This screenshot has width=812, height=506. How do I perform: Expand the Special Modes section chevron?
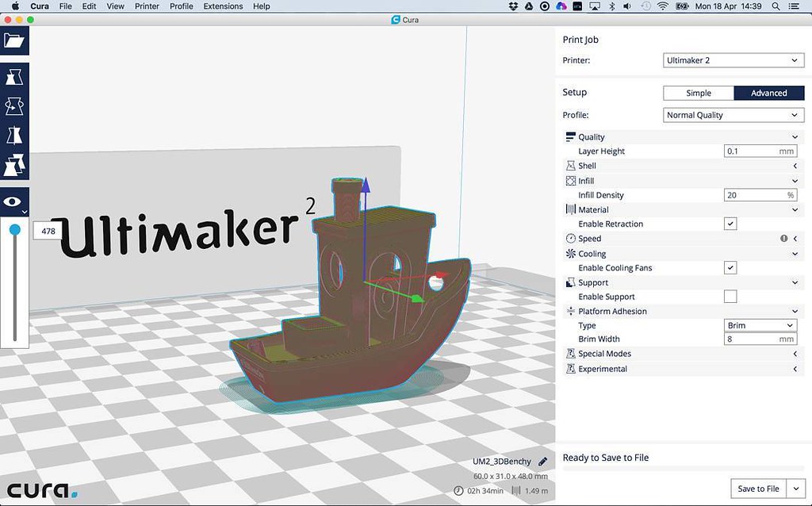click(795, 354)
